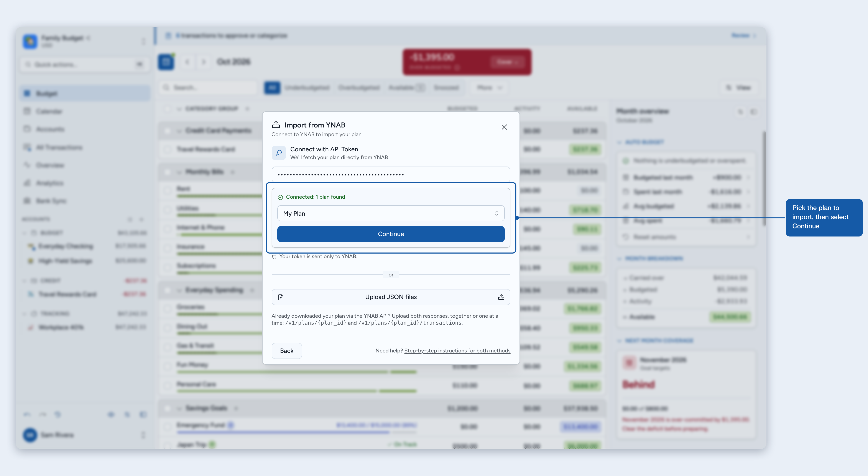
Task: Select the Overbudgeted filter tab
Action: [359, 88]
